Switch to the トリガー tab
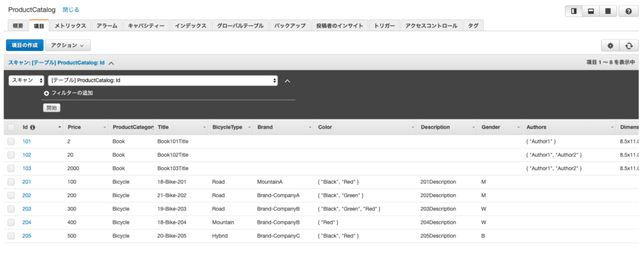This screenshot has width=644, height=256. (x=384, y=25)
